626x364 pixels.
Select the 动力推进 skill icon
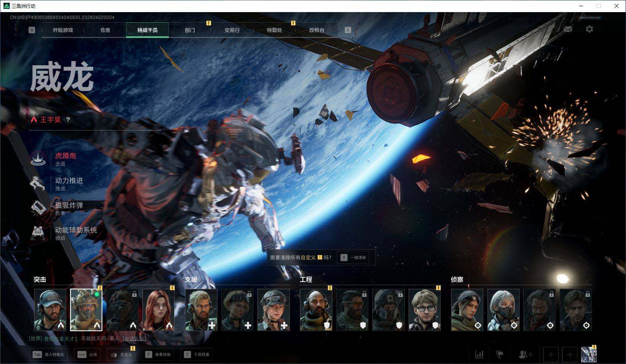39,184
